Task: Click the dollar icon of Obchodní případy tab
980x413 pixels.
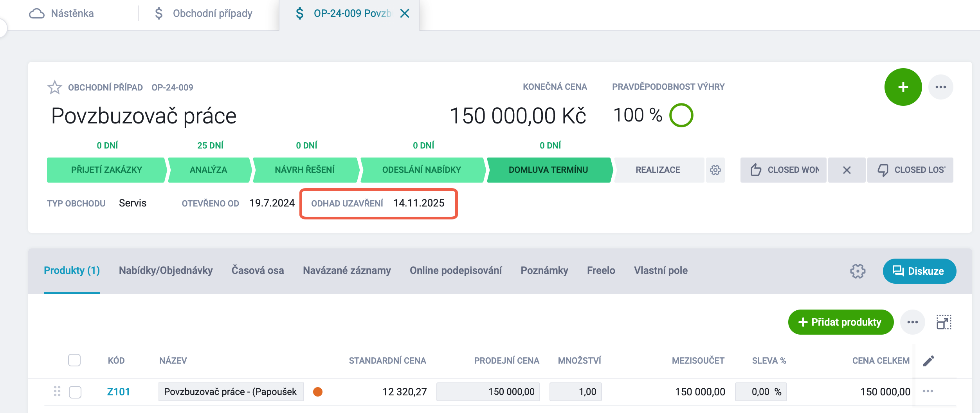Action: 159,14
